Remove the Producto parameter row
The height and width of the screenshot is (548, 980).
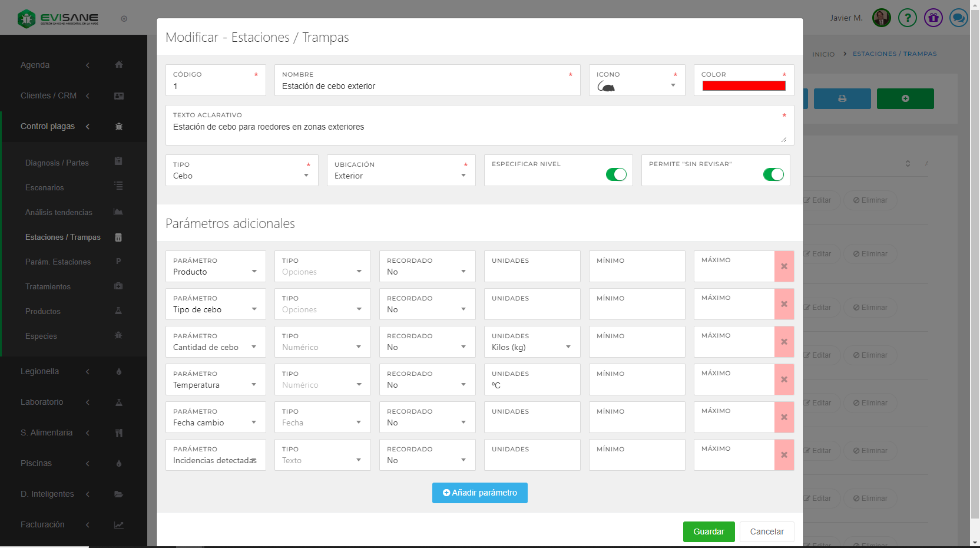pyautogui.click(x=784, y=266)
